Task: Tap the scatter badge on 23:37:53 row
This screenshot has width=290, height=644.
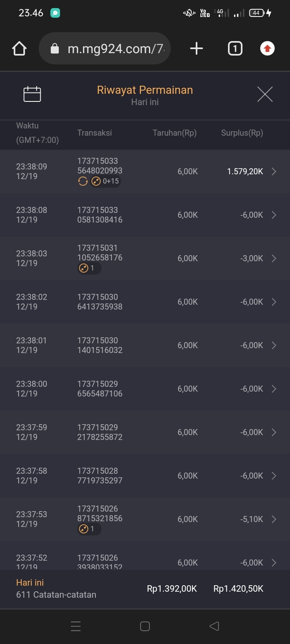Action: click(x=89, y=529)
